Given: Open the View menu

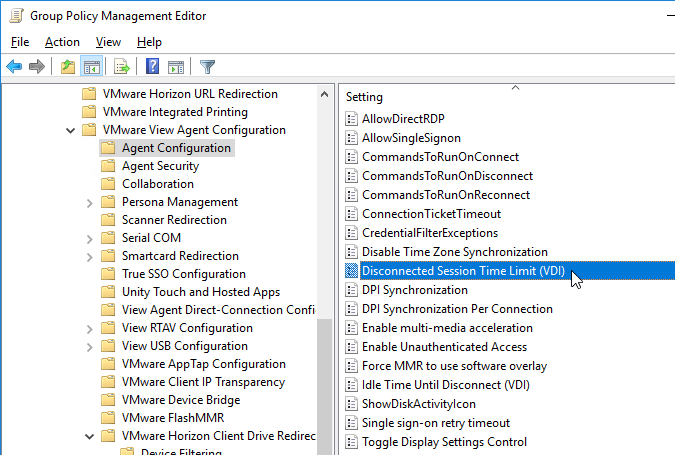Looking at the screenshot, I should pyautogui.click(x=108, y=42).
